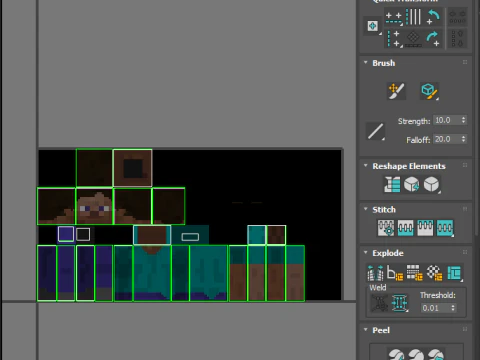The width and height of the screenshot is (480, 360).
Task: Click the Align to Edge diamond-grid icon
Action: [x=413, y=39]
